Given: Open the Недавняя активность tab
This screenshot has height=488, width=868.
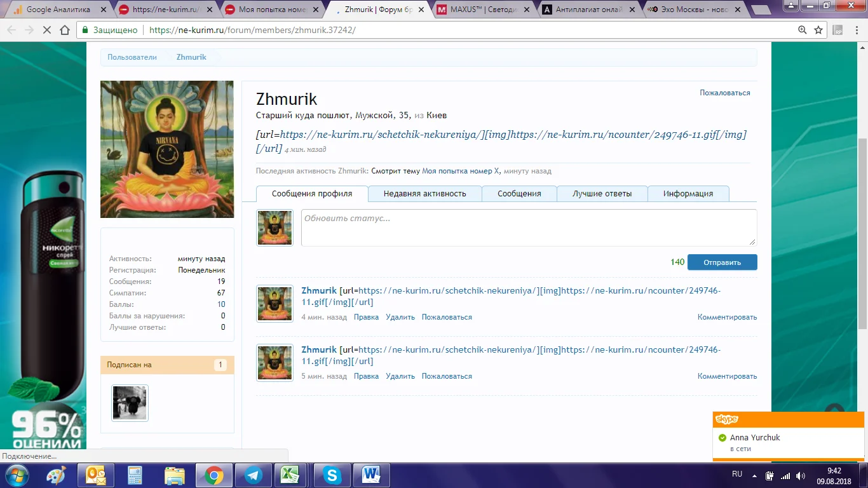Looking at the screenshot, I should 424,194.
